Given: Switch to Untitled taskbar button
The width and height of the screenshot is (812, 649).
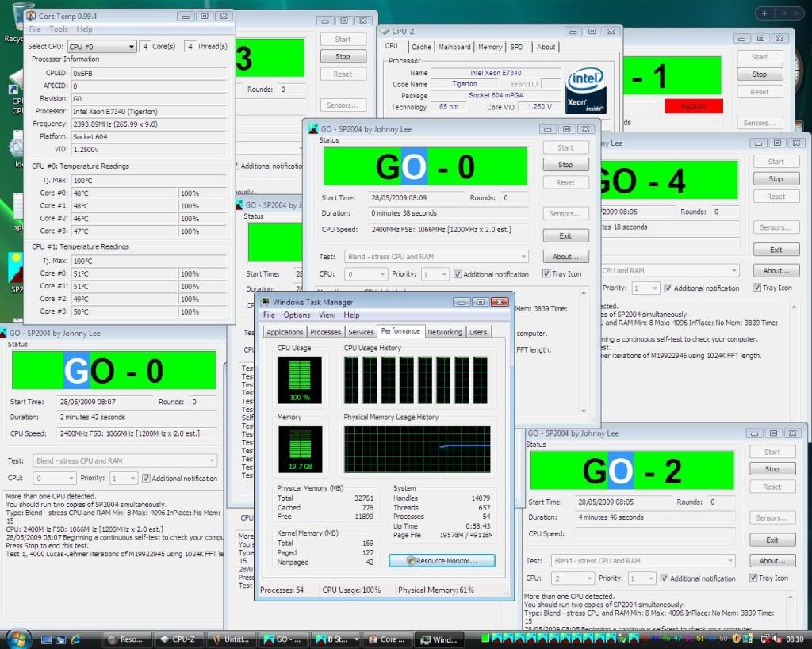Looking at the screenshot, I should click(x=231, y=639).
